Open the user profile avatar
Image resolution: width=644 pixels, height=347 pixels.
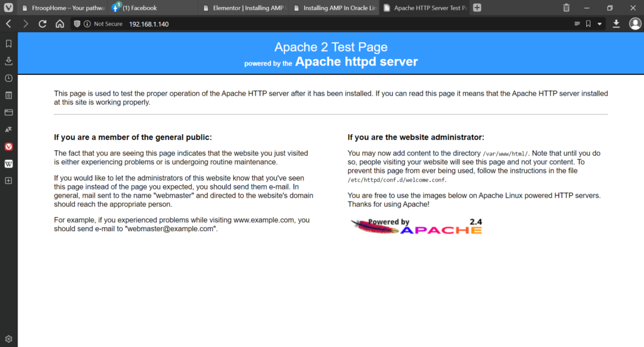[635, 24]
